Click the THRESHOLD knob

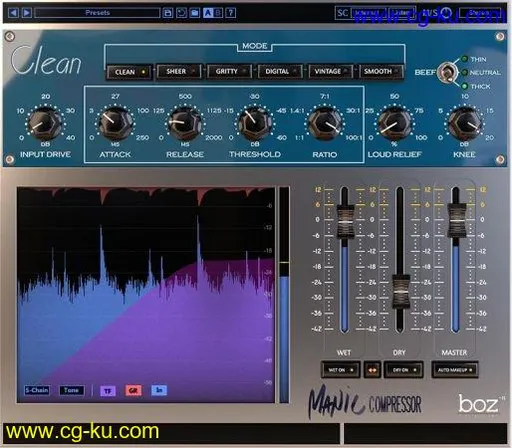tap(255, 123)
